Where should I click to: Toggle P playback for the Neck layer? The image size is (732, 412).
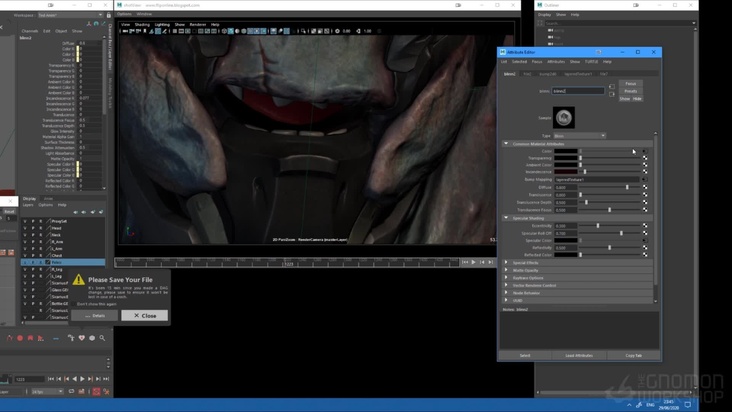[33, 235]
